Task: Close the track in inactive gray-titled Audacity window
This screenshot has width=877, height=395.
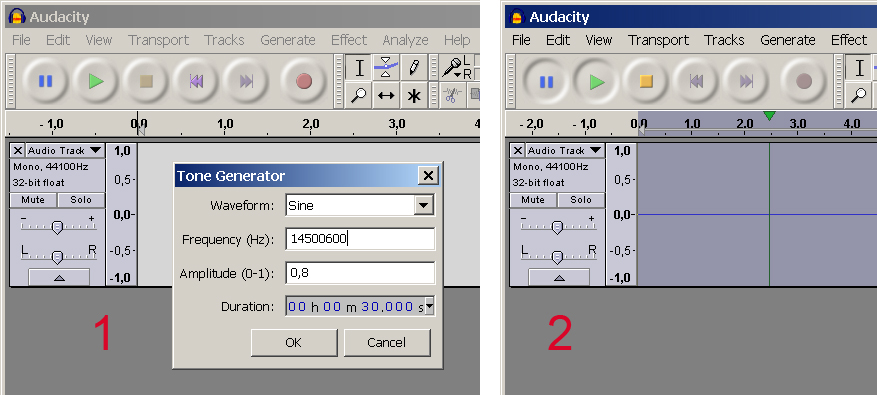Action: coord(18,151)
